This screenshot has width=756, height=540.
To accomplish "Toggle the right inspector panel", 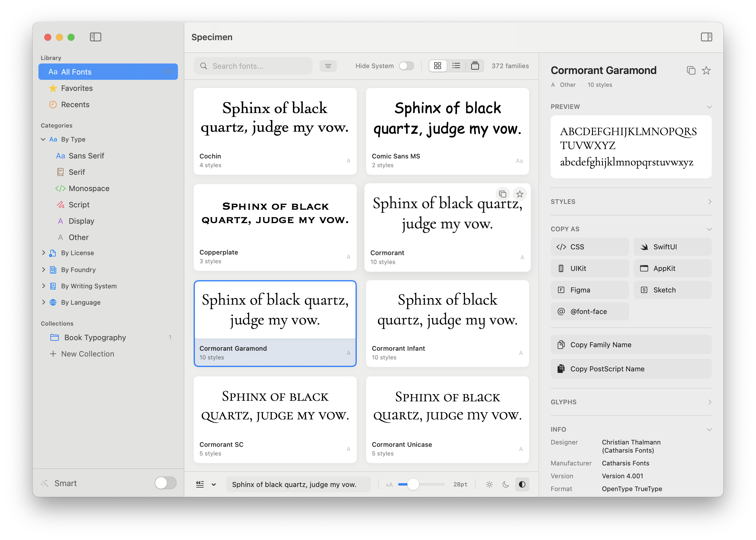I will 707,37.
